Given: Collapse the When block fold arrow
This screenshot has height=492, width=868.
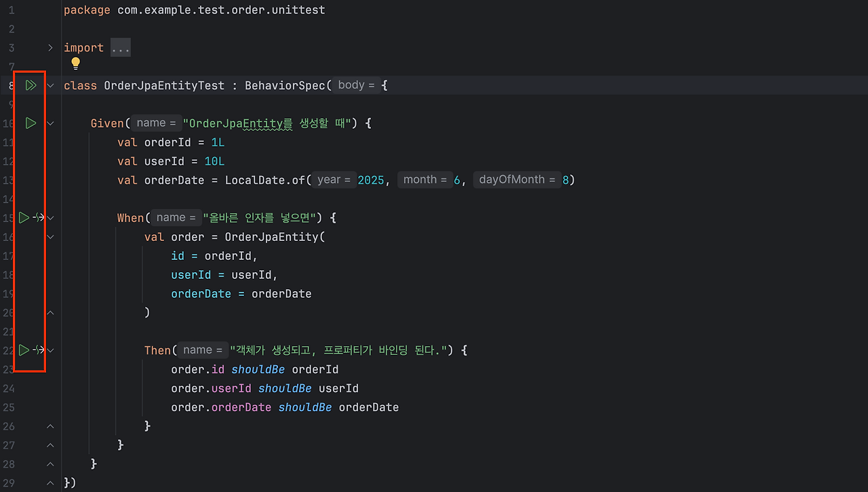Looking at the screenshot, I should (x=50, y=218).
